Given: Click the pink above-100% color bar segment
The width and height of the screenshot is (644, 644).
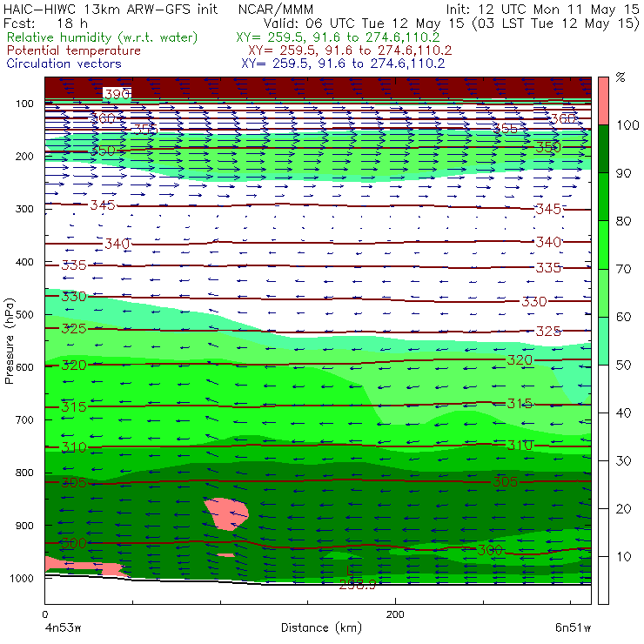Looking at the screenshot, I should pos(603,101).
